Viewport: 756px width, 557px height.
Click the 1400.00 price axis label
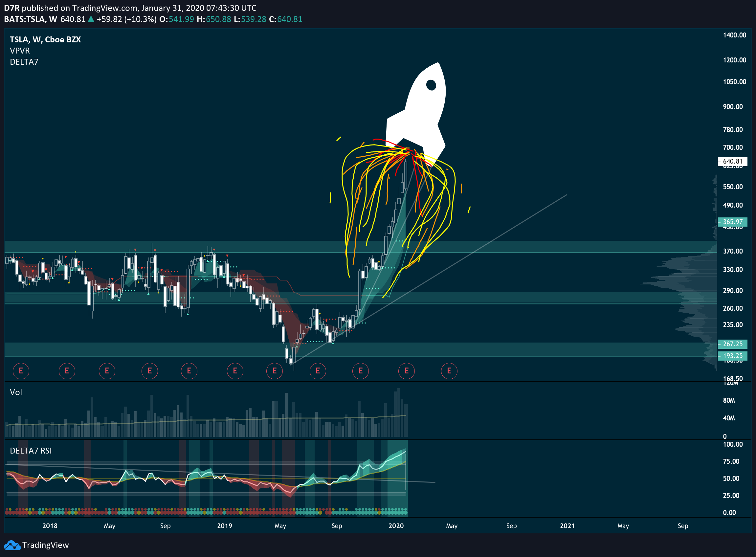[x=734, y=35]
